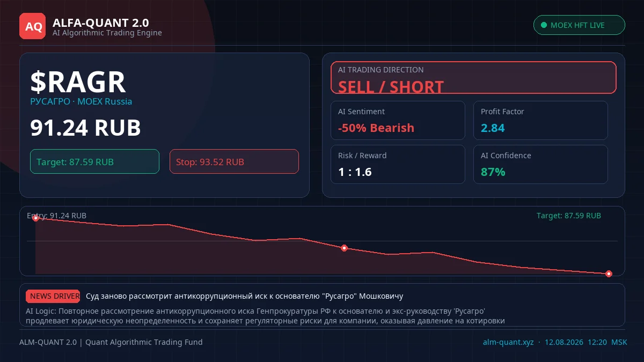Open the Русагро Мошкович news headline
Viewport: 644px width, 362px height.
(244, 296)
